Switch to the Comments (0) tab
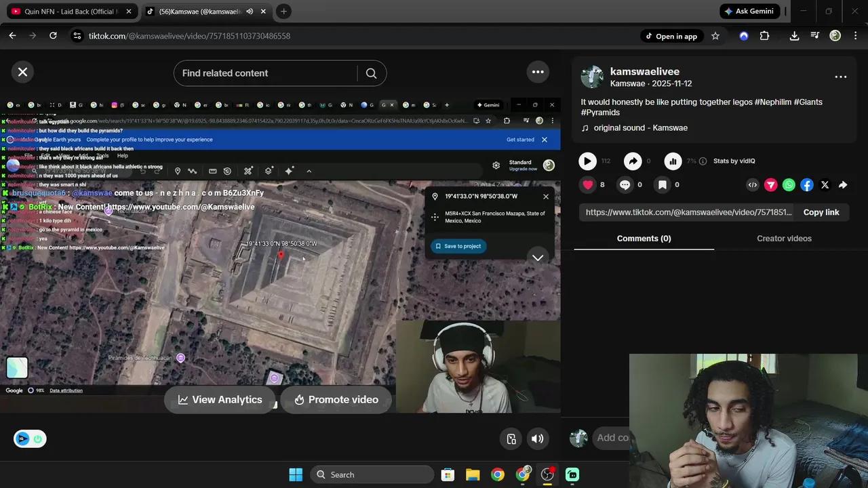The width and height of the screenshot is (868, 488). [x=644, y=239]
